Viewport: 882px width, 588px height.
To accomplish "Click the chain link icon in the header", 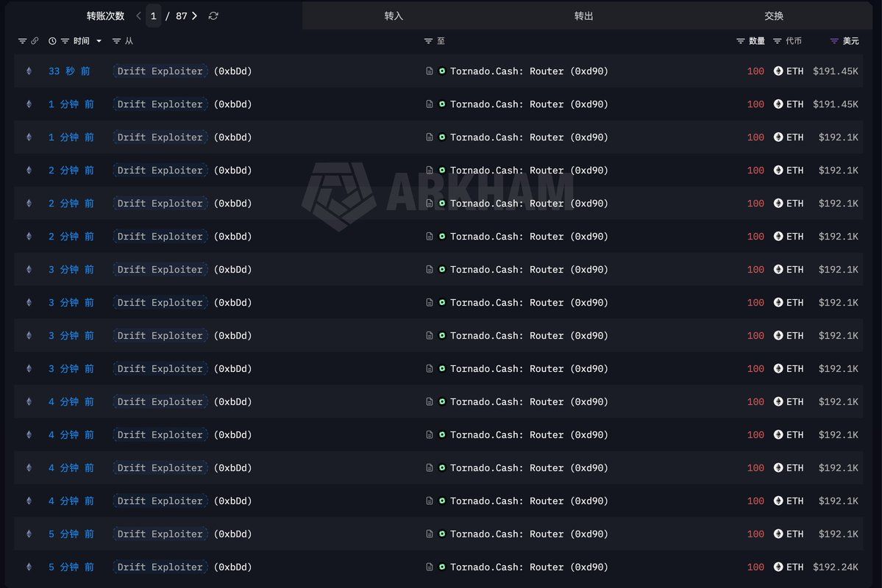I will coord(35,41).
